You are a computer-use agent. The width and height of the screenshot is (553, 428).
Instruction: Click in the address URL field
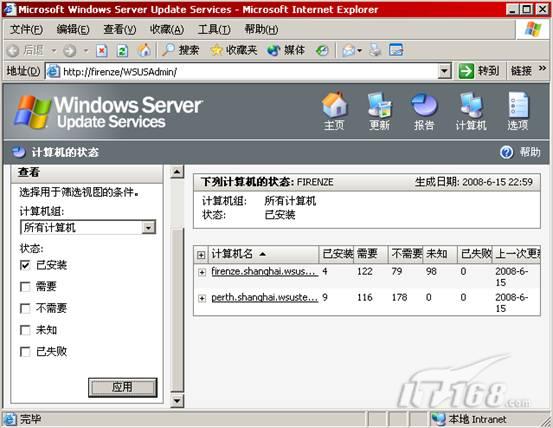point(249,72)
